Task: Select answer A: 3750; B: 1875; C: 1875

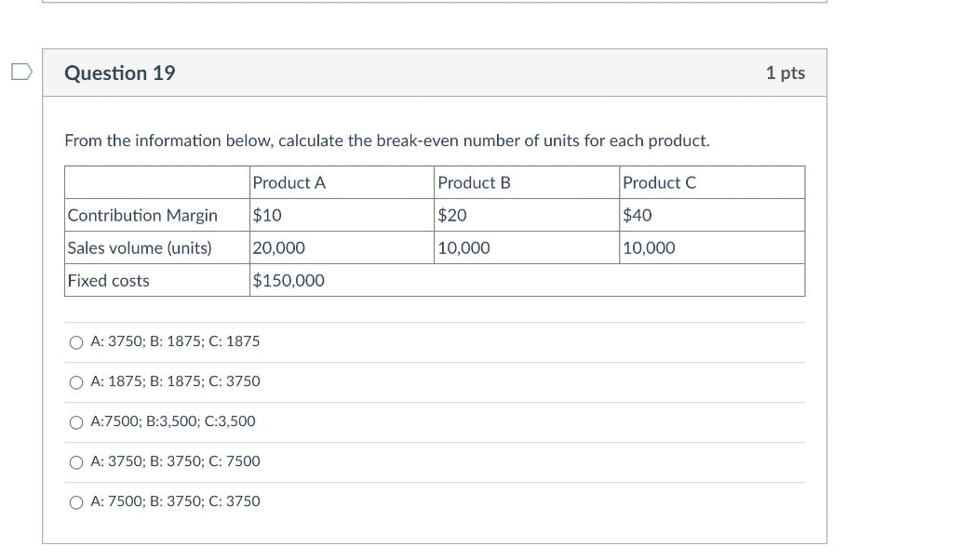Action: click(x=76, y=342)
